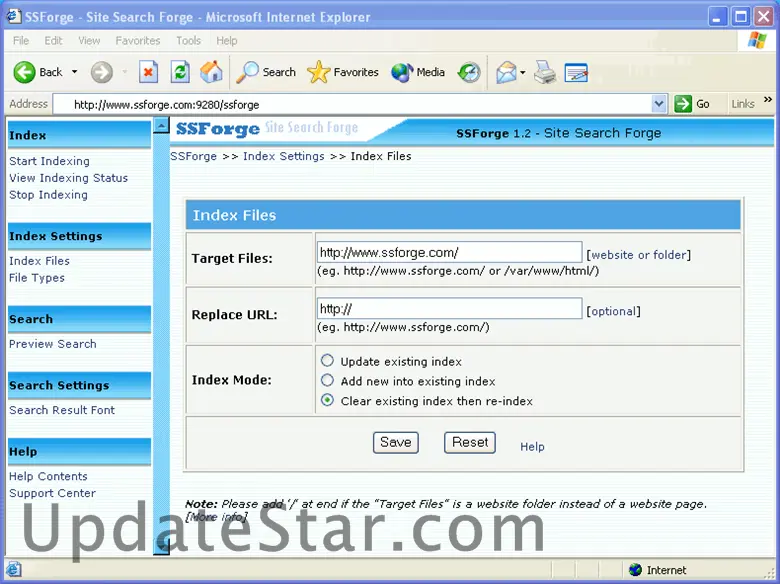This screenshot has width=780, height=584.
Task: Click the IE icon in title bar
Action: tap(13, 16)
